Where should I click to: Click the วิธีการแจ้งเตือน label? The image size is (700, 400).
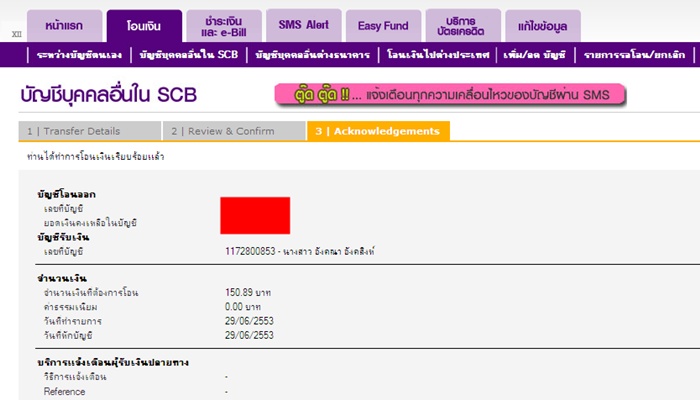click(x=75, y=377)
